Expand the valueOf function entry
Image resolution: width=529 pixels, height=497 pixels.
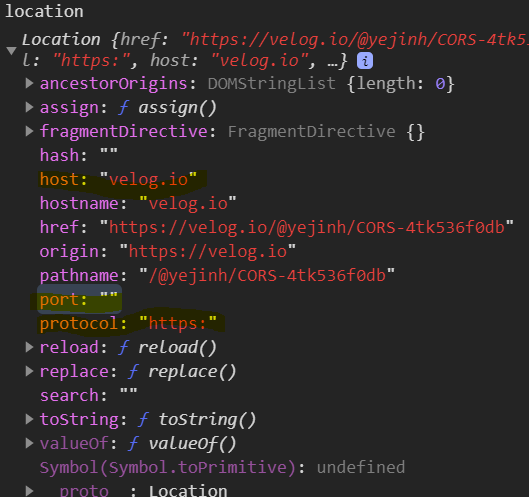pyautogui.click(x=29, y=443)
